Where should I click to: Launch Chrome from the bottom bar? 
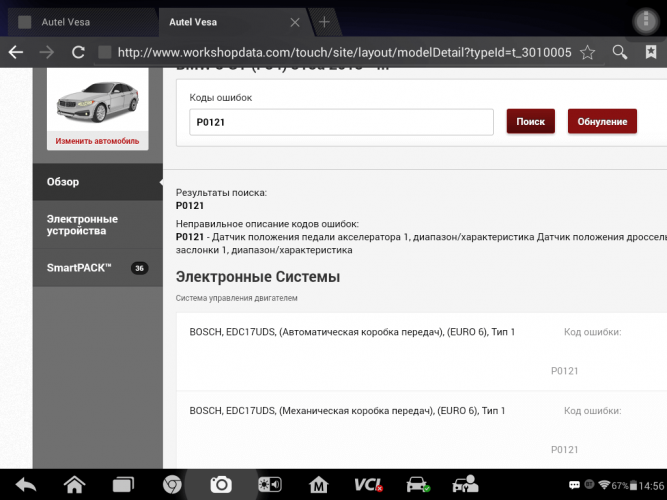[x=172, y=484]
